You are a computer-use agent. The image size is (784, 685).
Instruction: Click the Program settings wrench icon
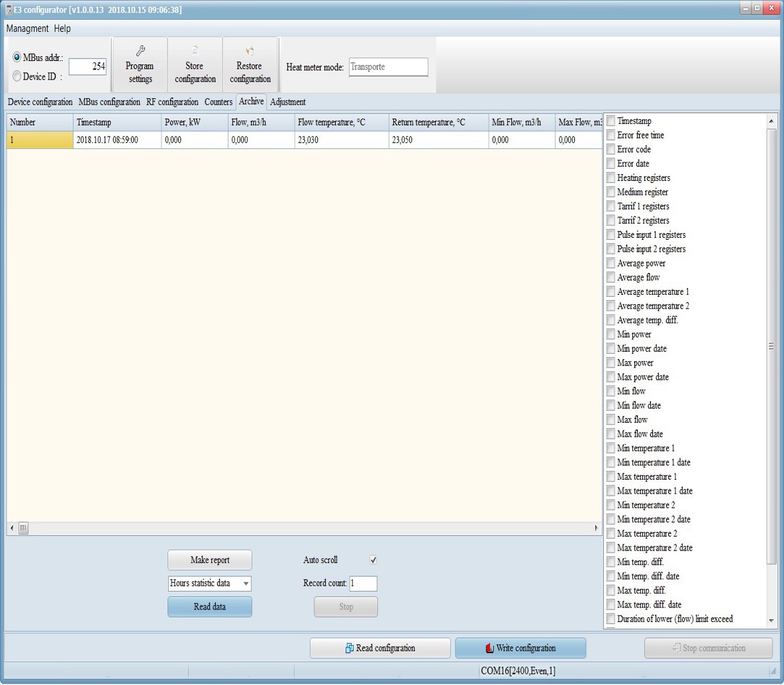tap(140, 51)
